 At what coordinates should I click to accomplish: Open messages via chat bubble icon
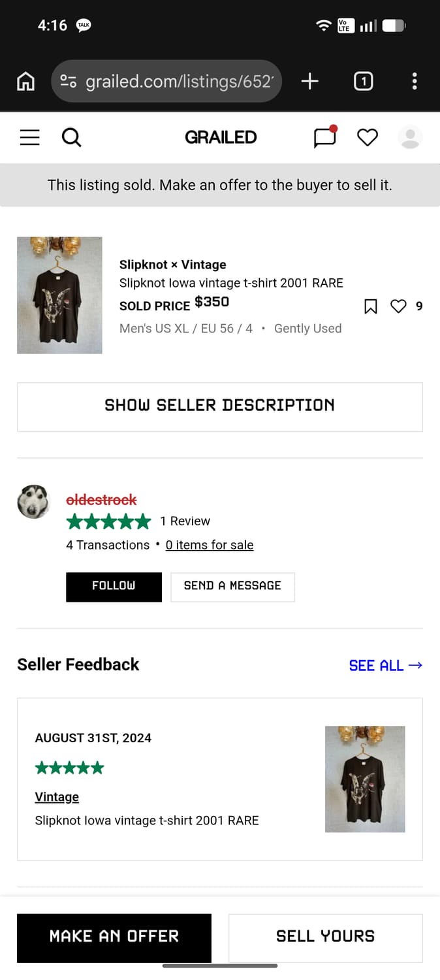pos(324,137)
